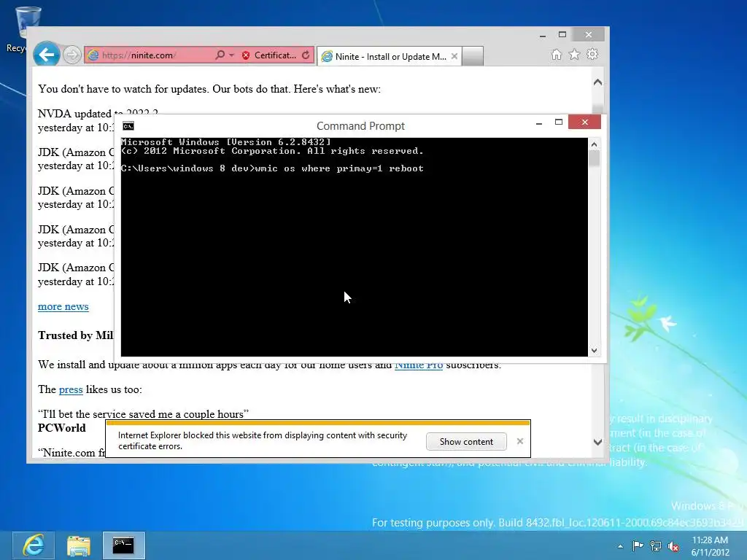Click Show content in the security bar
Screen dimensions: 747x560
[466, 442]
